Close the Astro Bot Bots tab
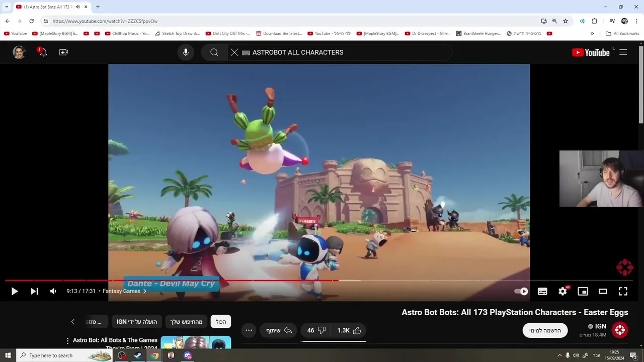 [x=86, y=7]
